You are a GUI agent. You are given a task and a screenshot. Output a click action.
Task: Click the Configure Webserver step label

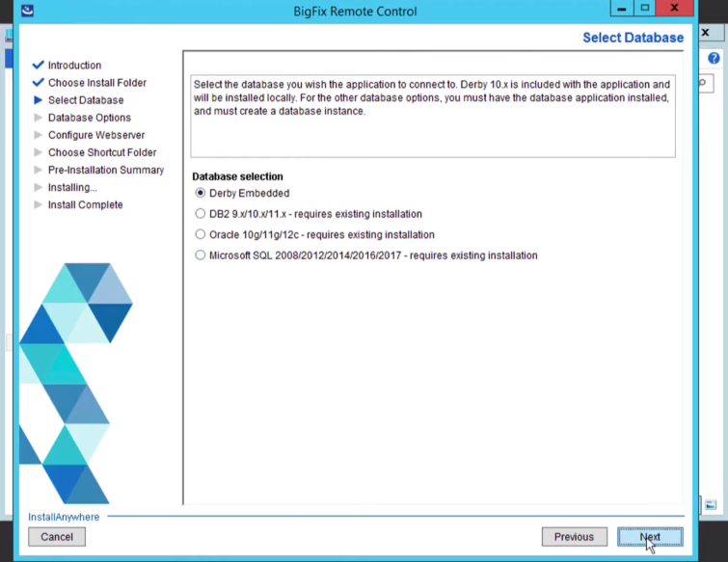(96, 135)
